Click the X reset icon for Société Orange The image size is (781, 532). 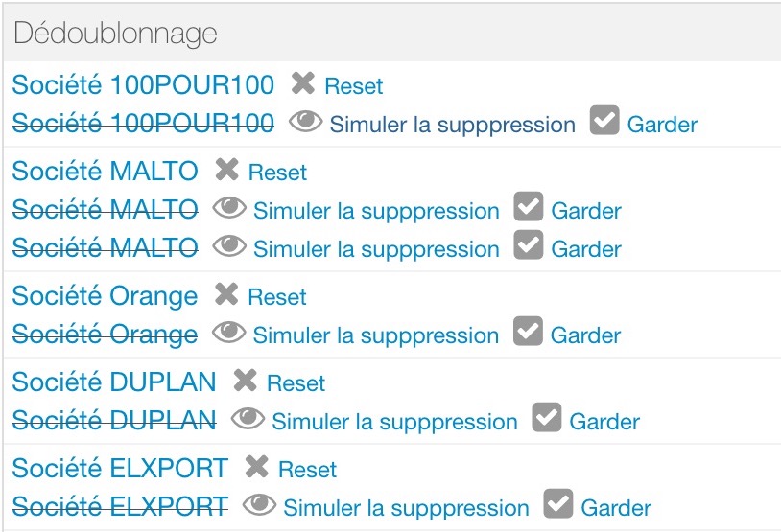point(226,293)
